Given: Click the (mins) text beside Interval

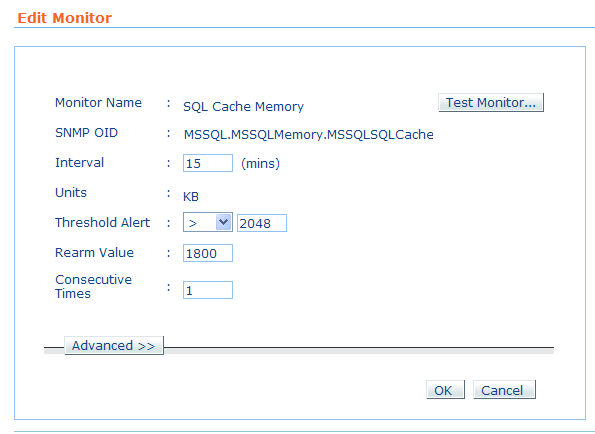Looking at the screenshot, I should point(260,164).
